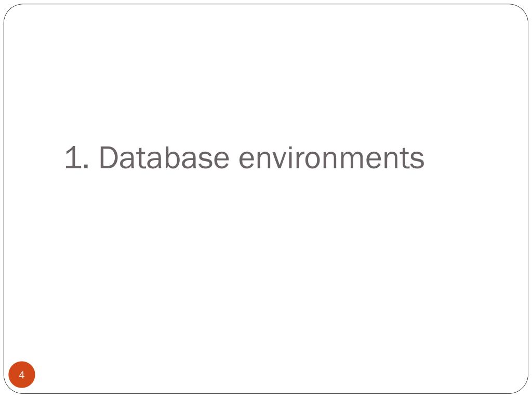This screenshot has width=532, height=399.
Task: Select the '1. Database environments' title text
Action: (245, 157)
